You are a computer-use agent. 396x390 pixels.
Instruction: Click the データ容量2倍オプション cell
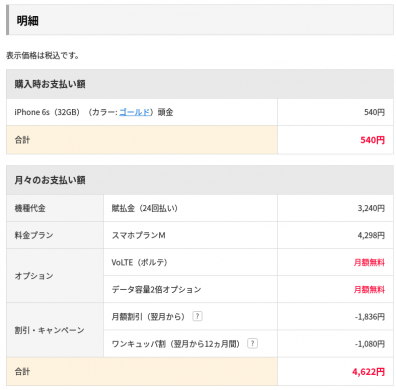pos(190,289)
